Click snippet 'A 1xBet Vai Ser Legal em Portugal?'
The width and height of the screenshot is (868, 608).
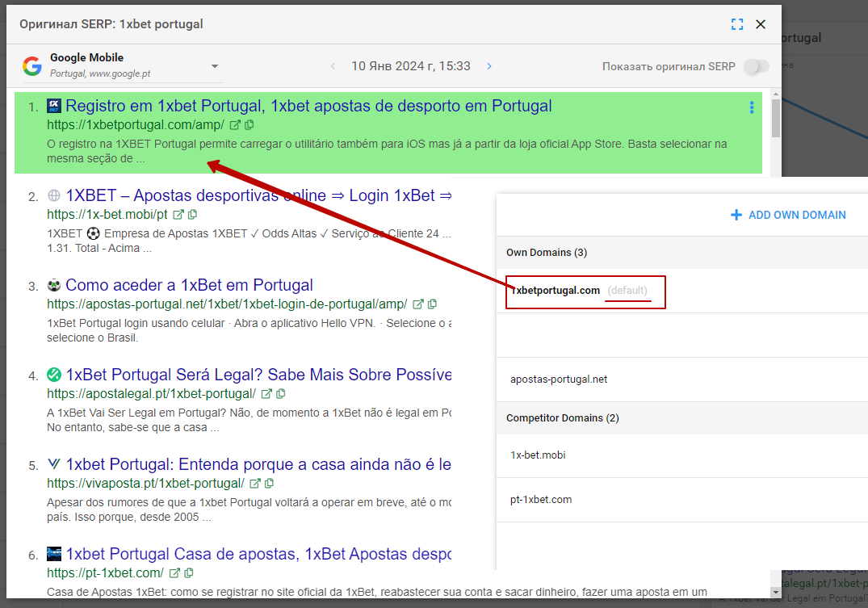pos(249,421)
